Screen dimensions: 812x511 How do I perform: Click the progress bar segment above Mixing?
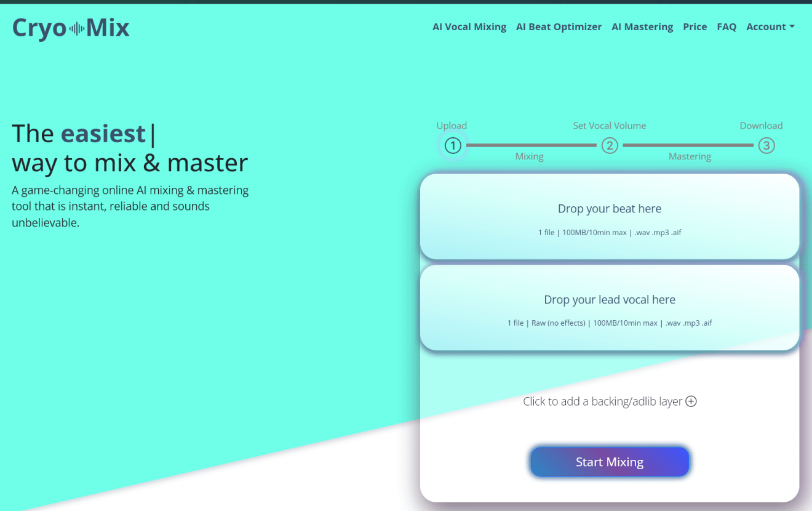531,146
